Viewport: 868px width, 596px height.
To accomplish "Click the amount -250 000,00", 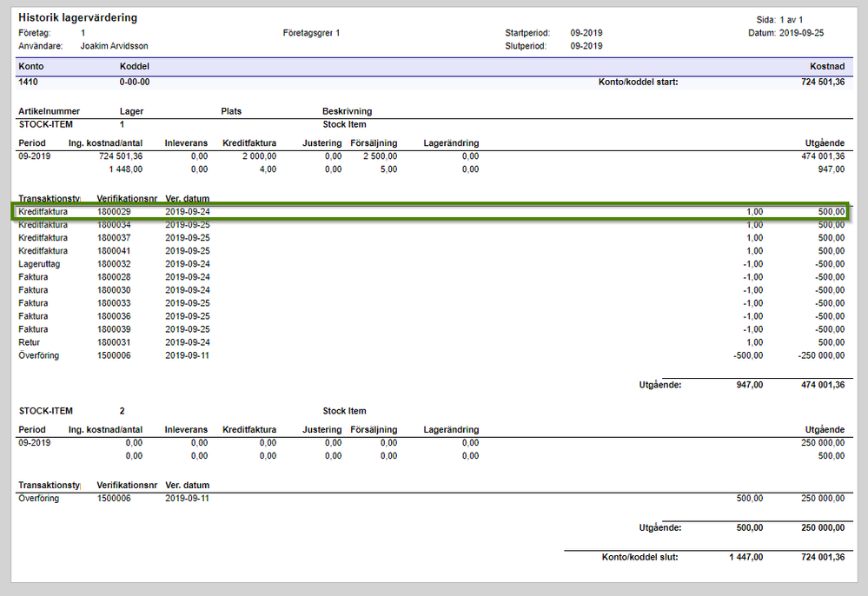I will [x=821, y=355].
